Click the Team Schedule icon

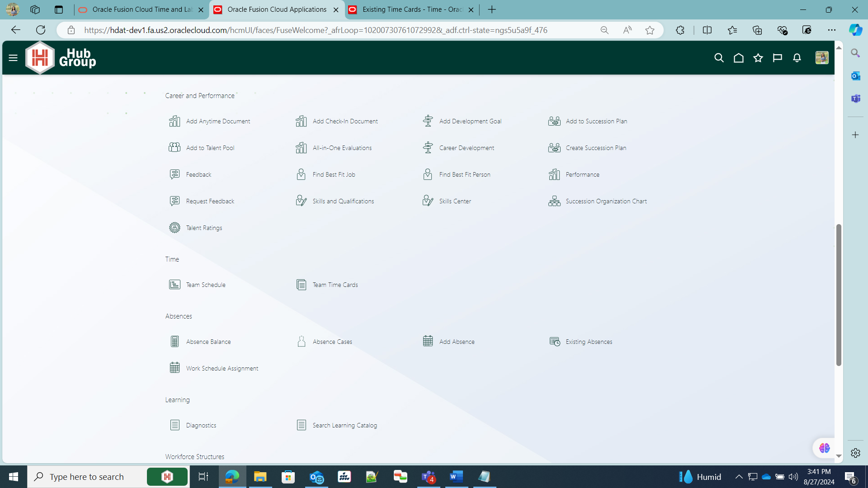(175, 285)
